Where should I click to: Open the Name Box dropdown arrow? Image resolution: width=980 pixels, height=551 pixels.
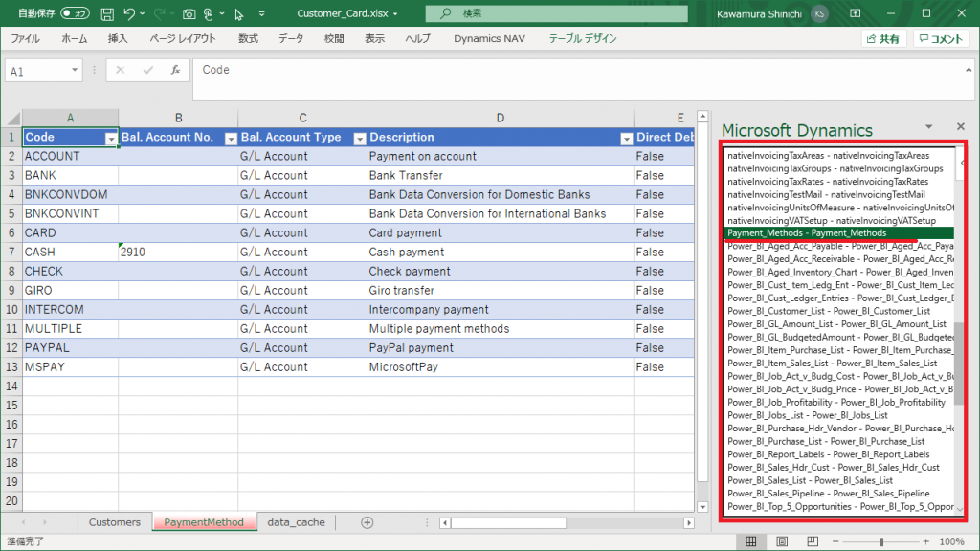pos(75,70)
